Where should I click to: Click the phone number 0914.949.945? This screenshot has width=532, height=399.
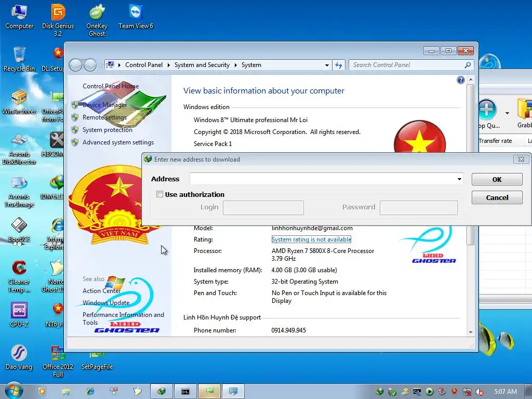(x=288, y=330)
